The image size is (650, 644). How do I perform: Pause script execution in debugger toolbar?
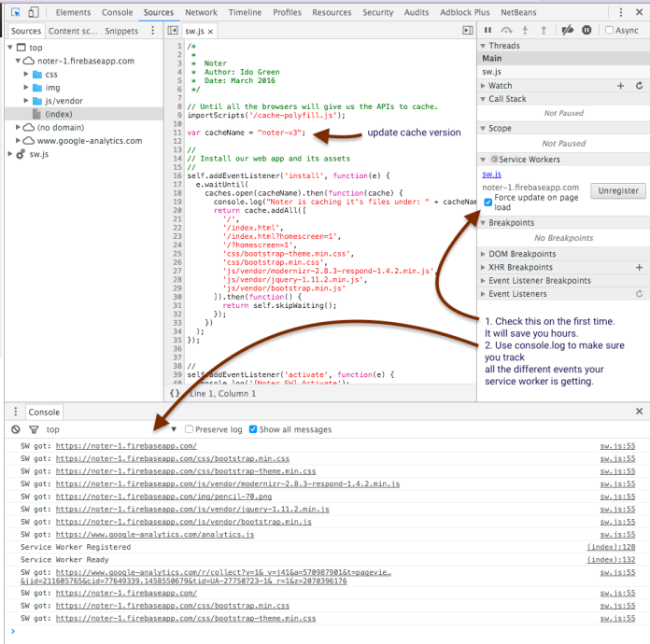(x=487, y=30)
